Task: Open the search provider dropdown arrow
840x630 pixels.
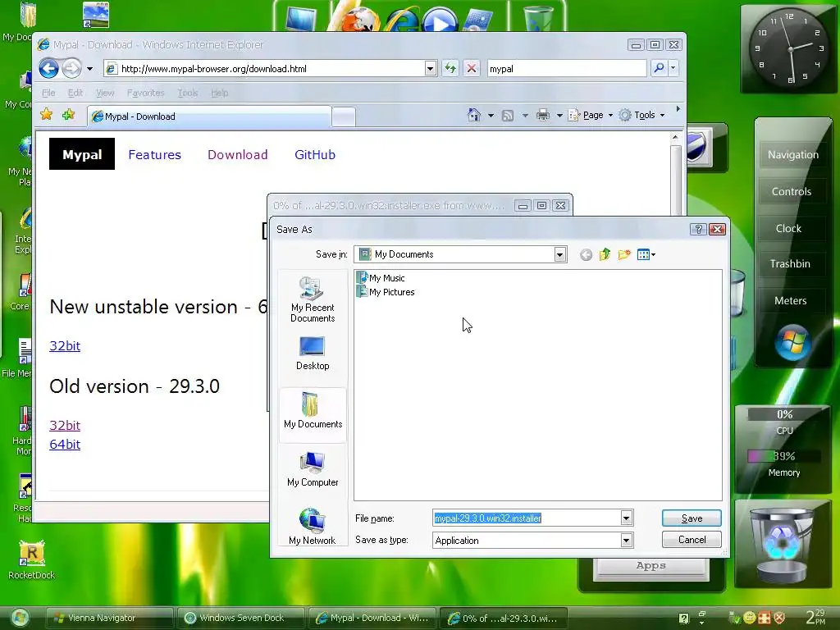Action: 673,68
